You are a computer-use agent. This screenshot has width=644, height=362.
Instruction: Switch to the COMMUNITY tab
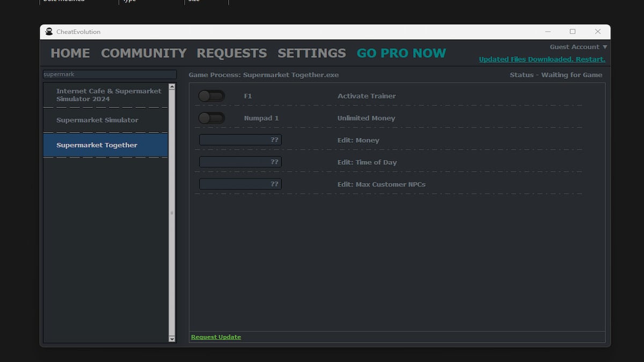pos(143,53)
